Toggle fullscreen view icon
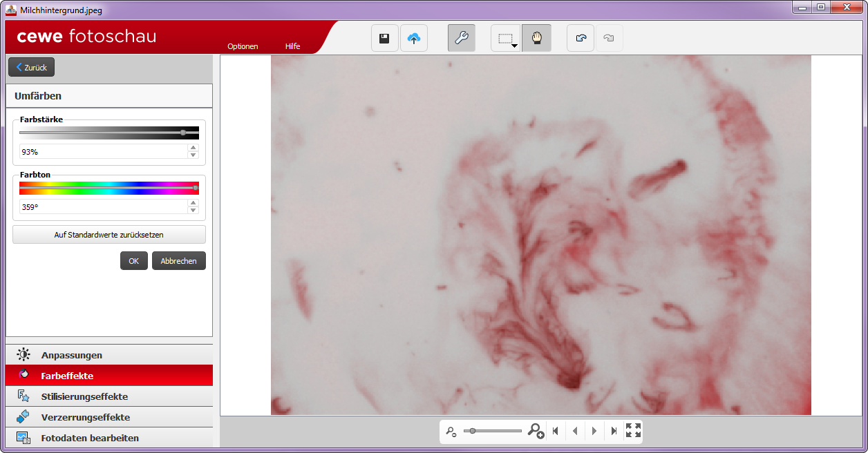Image resolution: width=868 pixels, height=453 pixels. pyautogui.click(x=633, y=430)
